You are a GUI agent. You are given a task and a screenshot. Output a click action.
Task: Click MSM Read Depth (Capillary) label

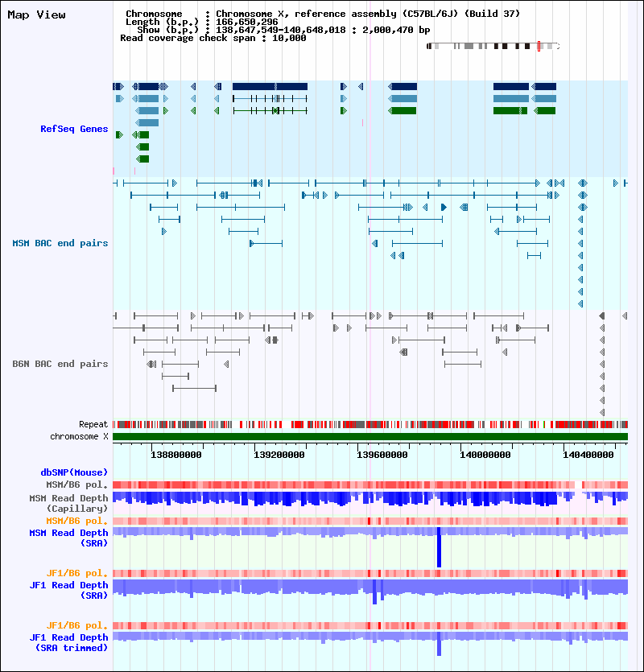click(68, 503)
